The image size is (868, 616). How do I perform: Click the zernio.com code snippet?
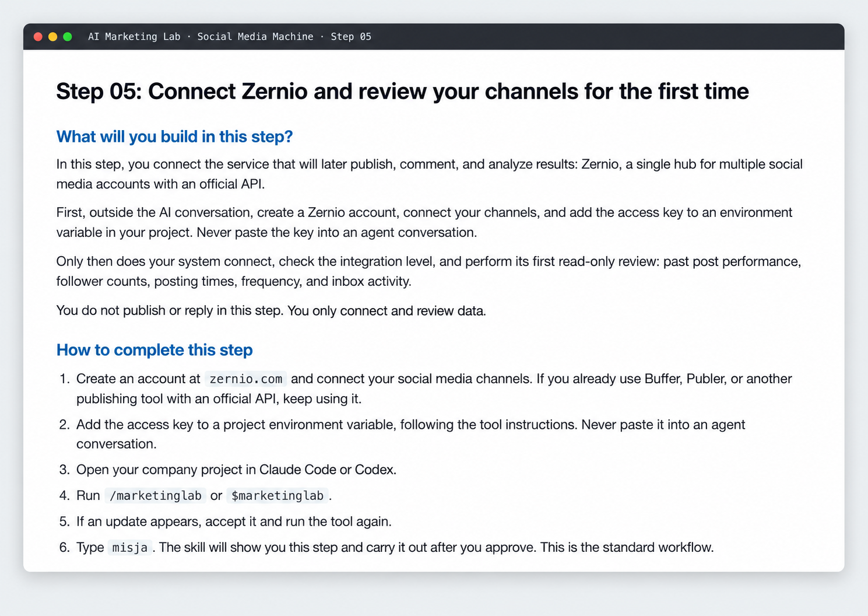246,379
